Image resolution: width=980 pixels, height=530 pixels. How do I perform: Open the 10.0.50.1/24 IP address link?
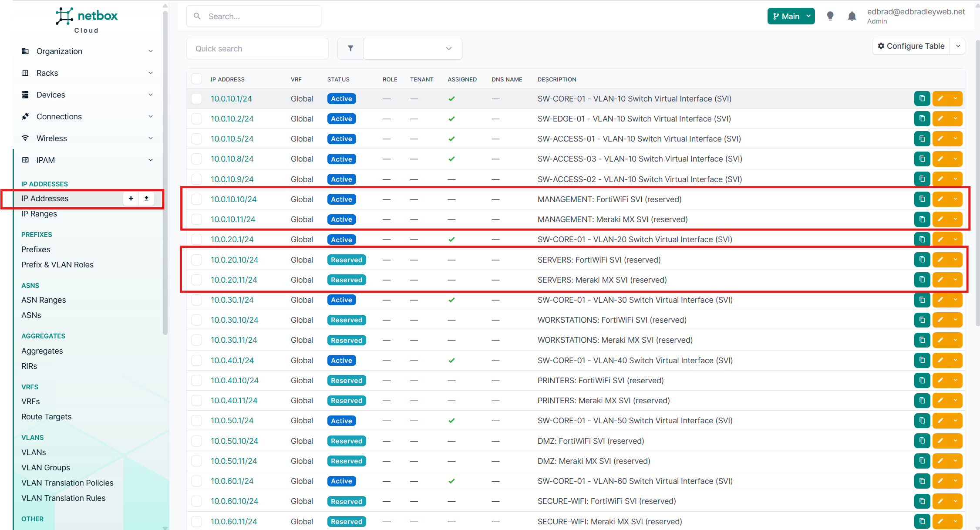[x=232, y=421]
